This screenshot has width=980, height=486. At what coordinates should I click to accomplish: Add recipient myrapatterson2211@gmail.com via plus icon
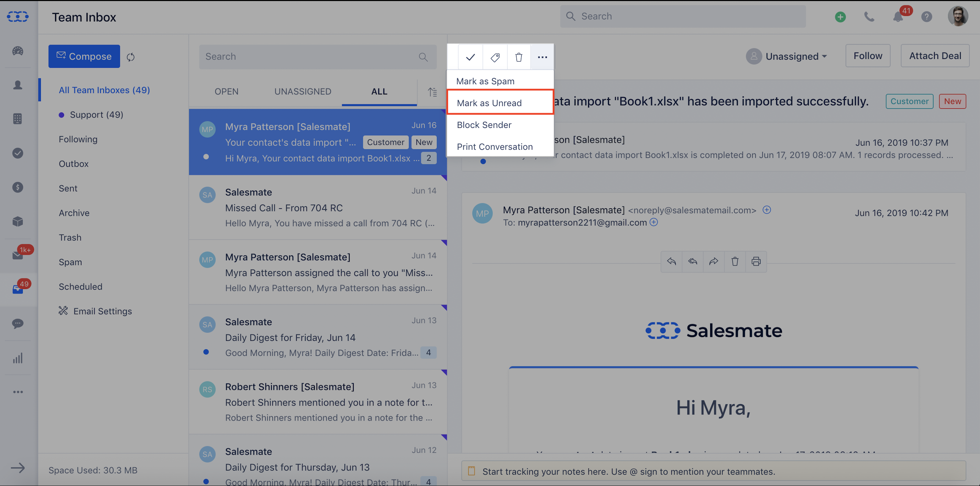[x=654, y=222]
